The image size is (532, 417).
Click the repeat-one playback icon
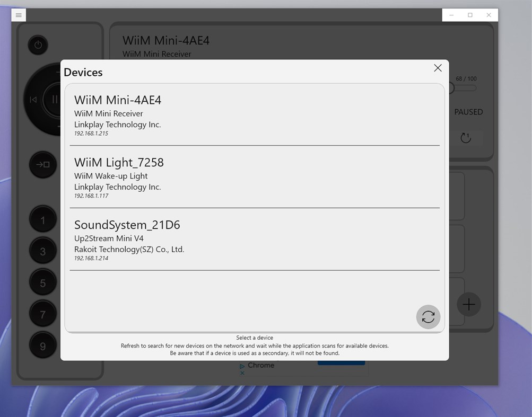[465, 138]
